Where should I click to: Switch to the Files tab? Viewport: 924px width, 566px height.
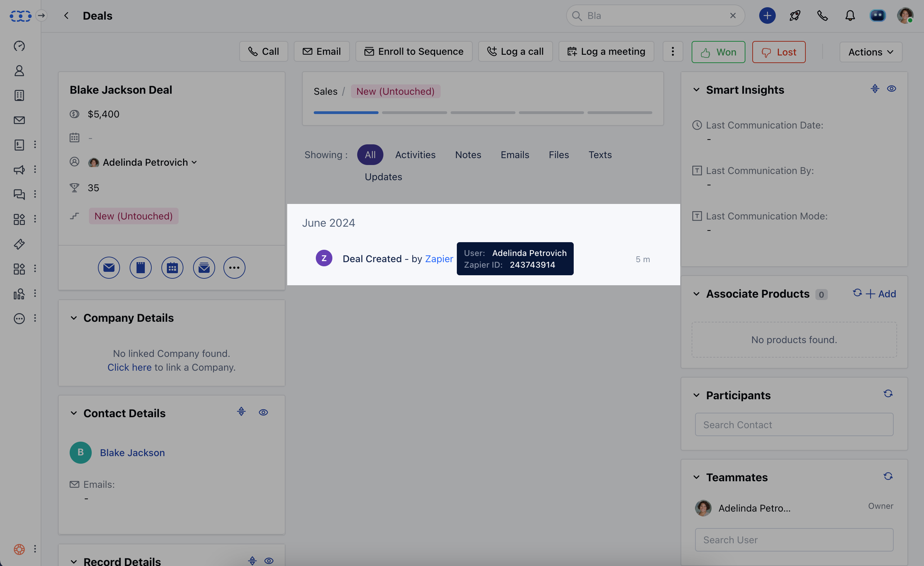point(559,155)
